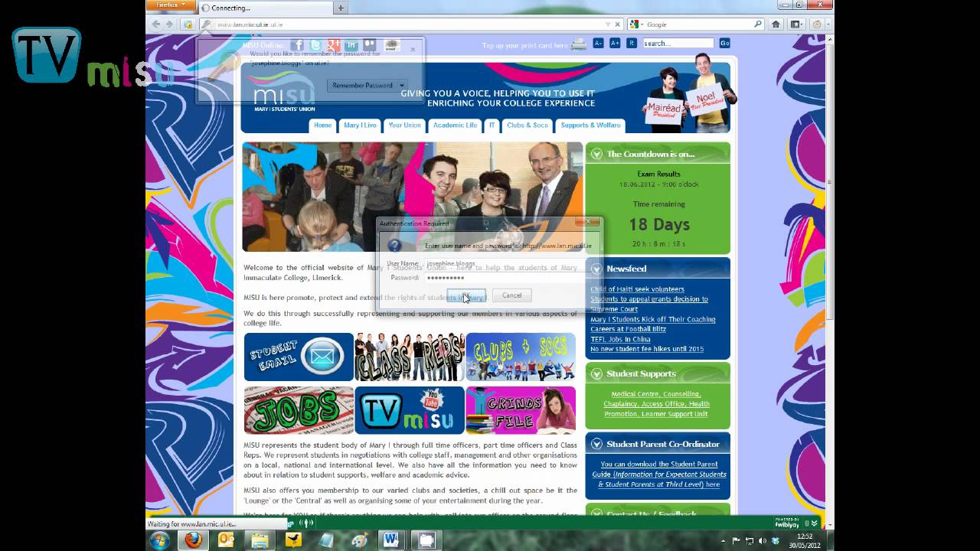Screen dimensions: 980x551
Task: Click Cancel in Authentication Required dialog
Action: click(511, 295)
